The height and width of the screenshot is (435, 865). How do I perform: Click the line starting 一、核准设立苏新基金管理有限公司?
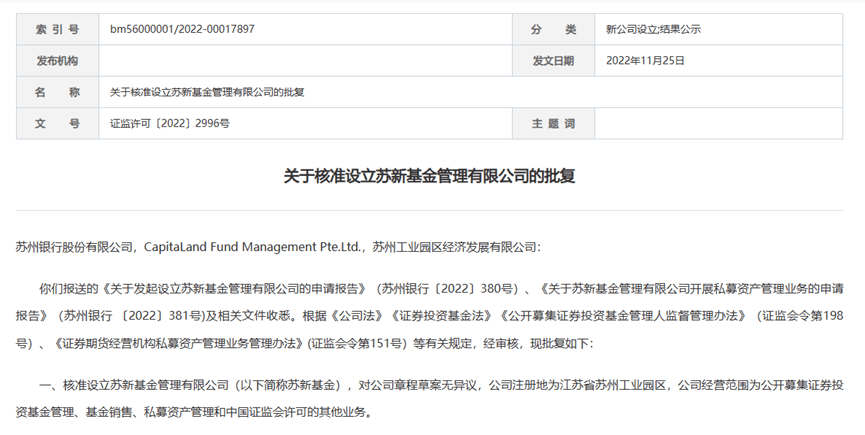click(x=441, y=385)
